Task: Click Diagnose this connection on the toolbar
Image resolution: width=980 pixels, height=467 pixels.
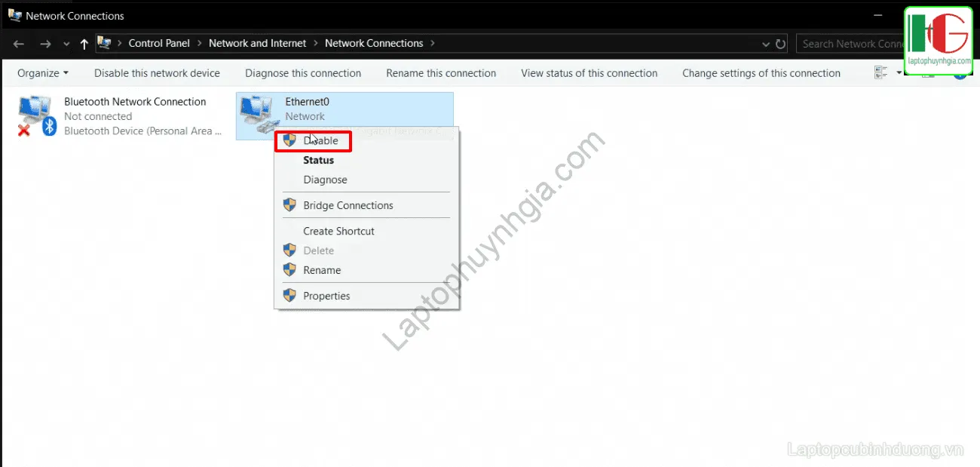Action: tap(303, 72)
